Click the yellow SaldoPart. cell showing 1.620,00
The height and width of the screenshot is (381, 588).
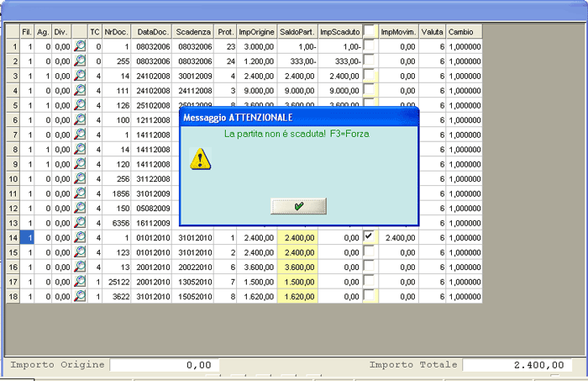click(297, 297)
